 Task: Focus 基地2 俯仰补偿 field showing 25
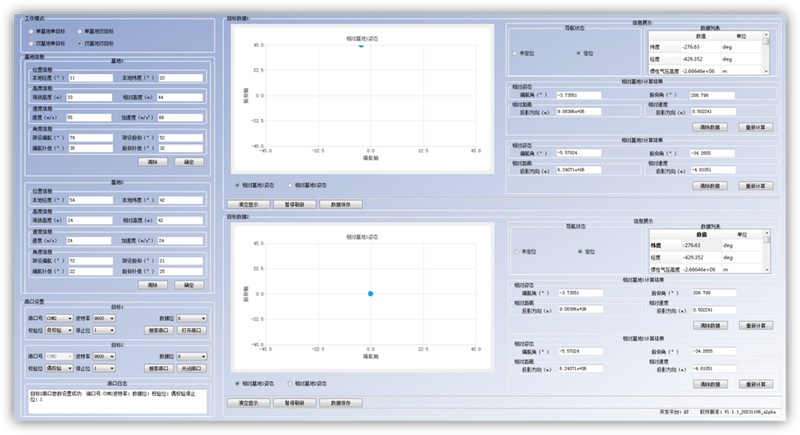181,271
